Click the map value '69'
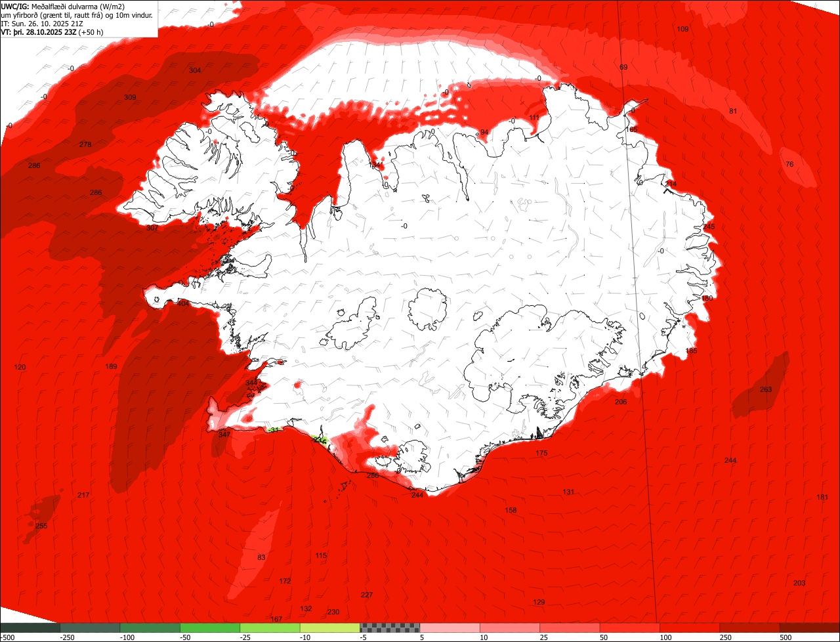840x642 pixels. coord(623,68)
